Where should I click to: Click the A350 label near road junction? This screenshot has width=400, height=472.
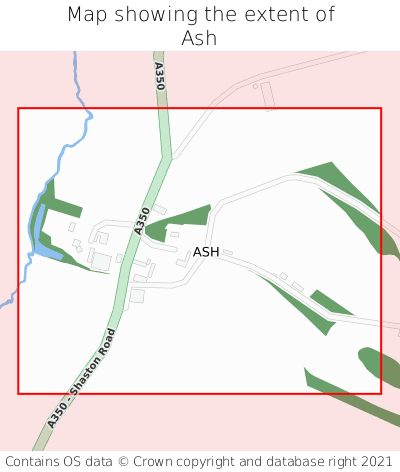pos(142,221)
